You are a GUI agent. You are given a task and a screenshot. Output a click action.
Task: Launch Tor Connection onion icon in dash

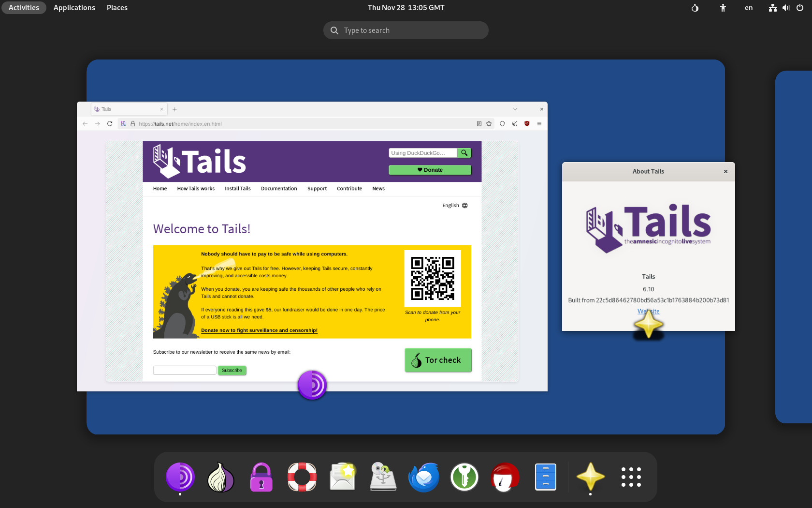(x=221, y=477)
